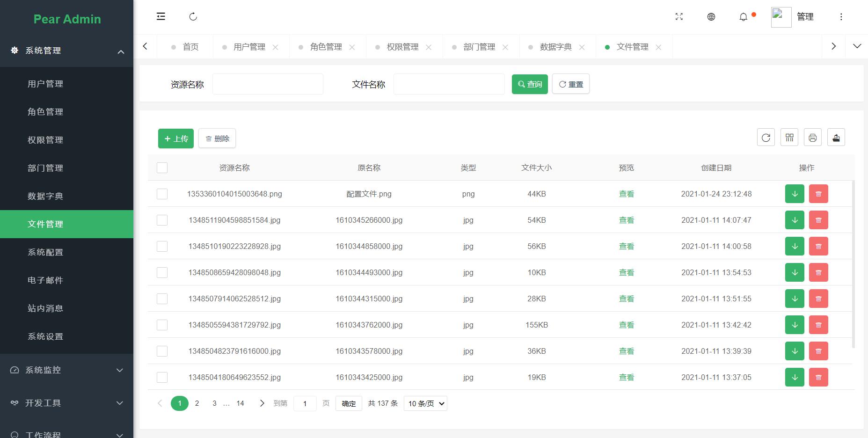The image size is (868, 438).
Task: Download file 1610343578000.jpg
Action: [795, 351]
